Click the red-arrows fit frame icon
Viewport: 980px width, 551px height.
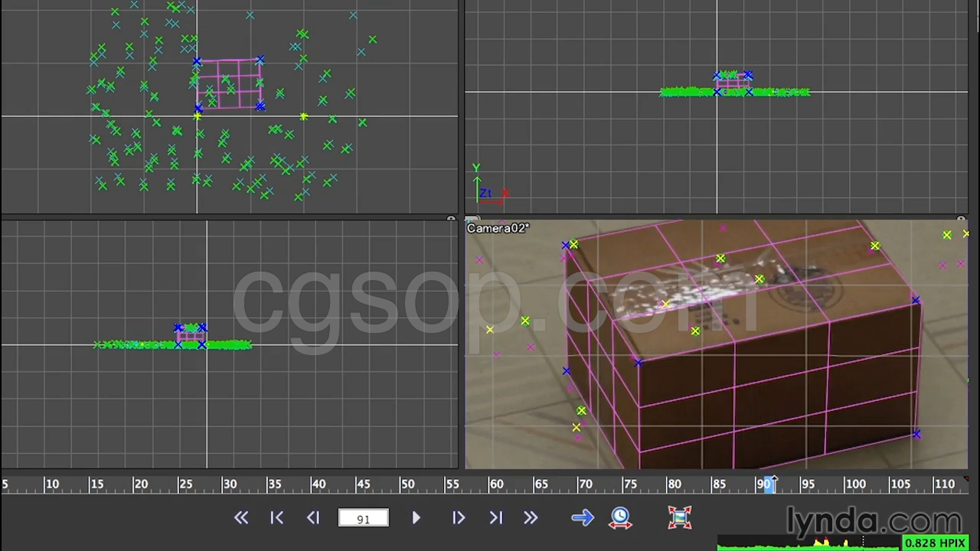coord(680,518)
